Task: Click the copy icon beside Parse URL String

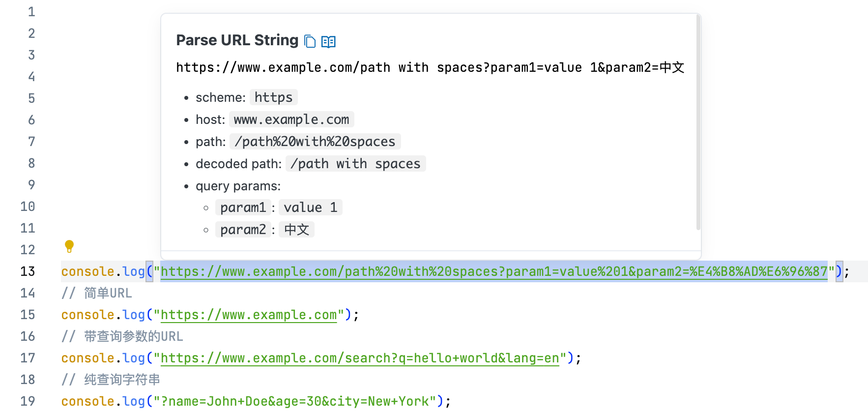Action: pyautogui.click(x=310, y=41)
